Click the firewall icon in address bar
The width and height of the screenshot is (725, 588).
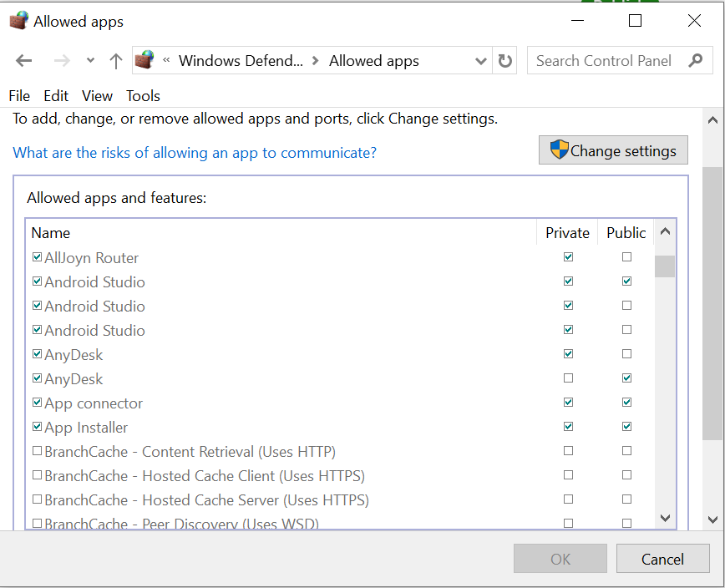(x=144, y=60)
